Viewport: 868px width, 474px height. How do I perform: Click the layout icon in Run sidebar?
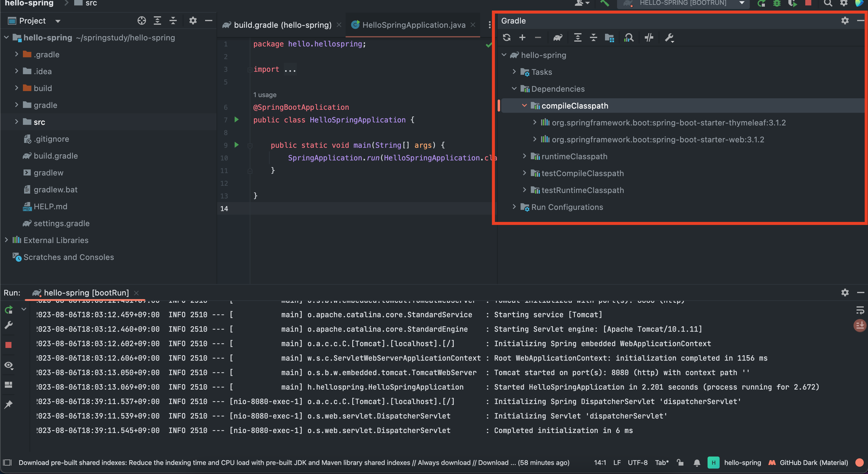pyautogui.click(x=8, y=384)
